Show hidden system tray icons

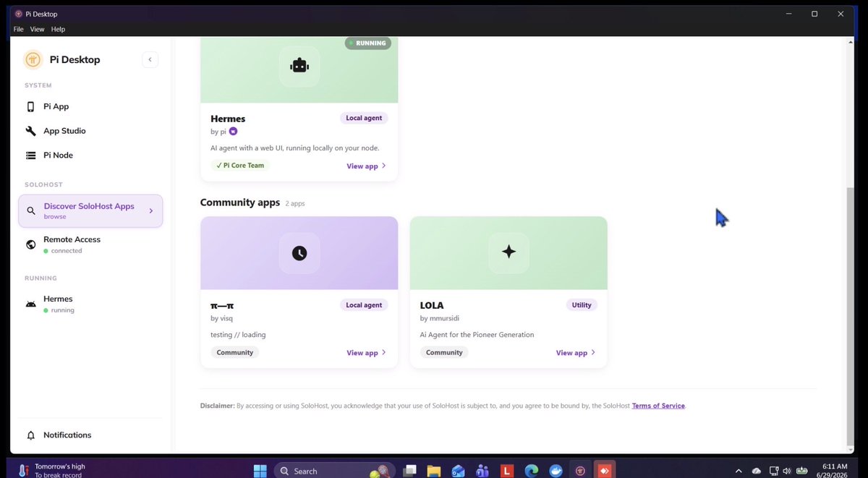tap(739, 471)
